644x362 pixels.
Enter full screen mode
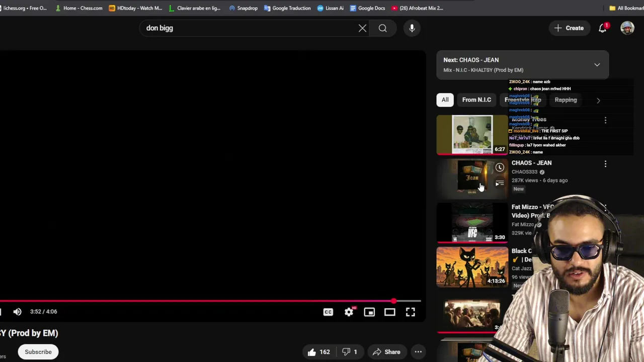pos(411,312)
